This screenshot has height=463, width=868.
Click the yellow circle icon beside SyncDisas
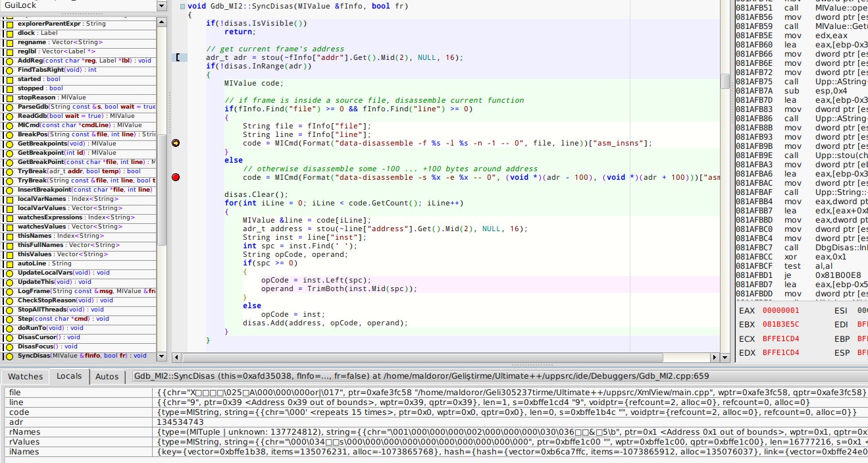pyautogui.click(x=10, y=356)
